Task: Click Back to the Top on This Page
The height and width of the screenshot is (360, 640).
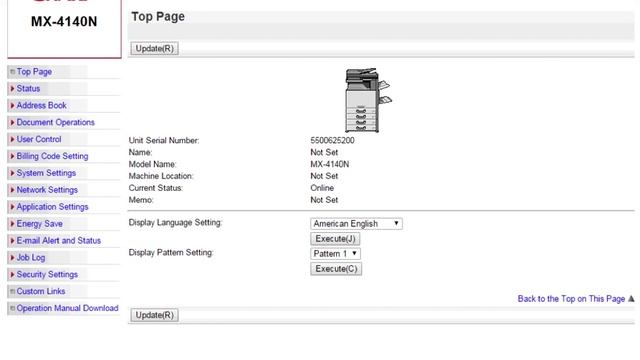Action: tap(571, 299)
